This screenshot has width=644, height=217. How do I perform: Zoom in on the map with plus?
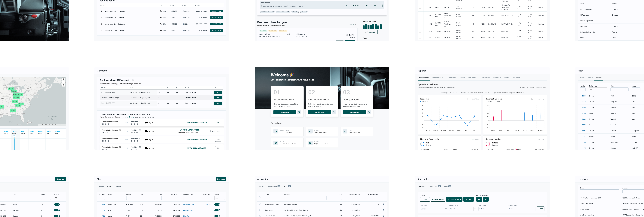64,79
